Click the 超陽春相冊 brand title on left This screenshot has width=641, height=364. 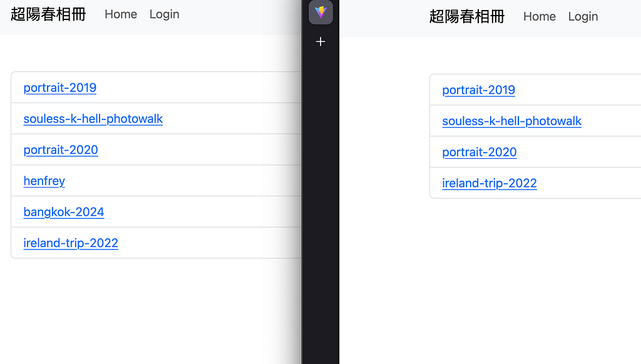(x=48, y=14)
